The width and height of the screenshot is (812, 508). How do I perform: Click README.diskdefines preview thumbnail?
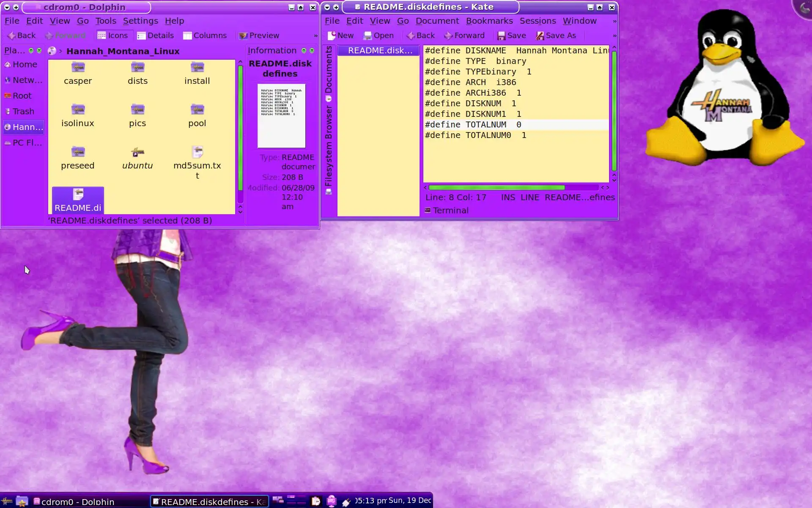[x=281, y=116]
